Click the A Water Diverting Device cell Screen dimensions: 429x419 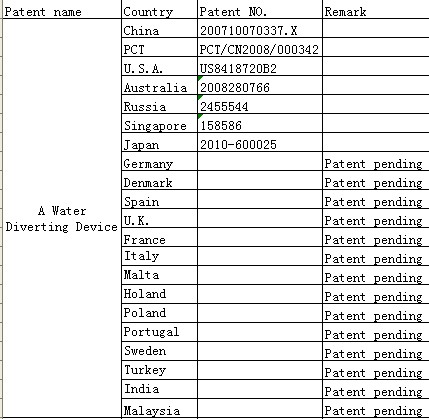coord(62,218)
